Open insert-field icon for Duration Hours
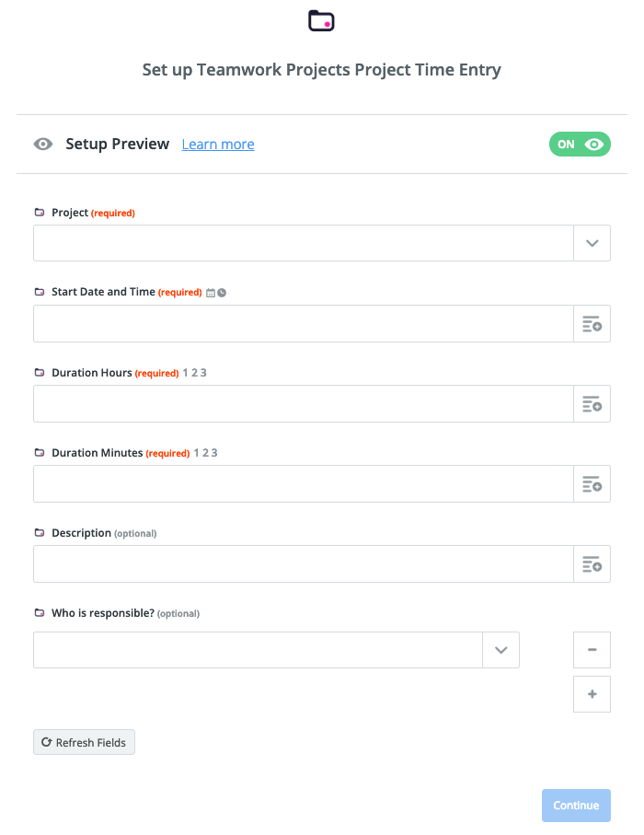The height and width of the screenshot is (835, 644). pyautogui.click(x=592, y=404)
